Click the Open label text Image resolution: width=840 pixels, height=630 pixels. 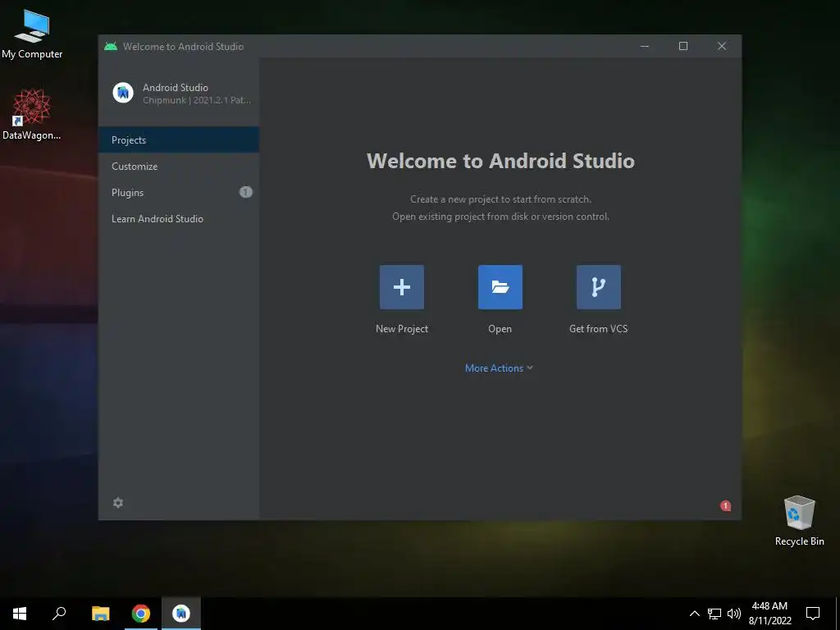tap(500, 329)
